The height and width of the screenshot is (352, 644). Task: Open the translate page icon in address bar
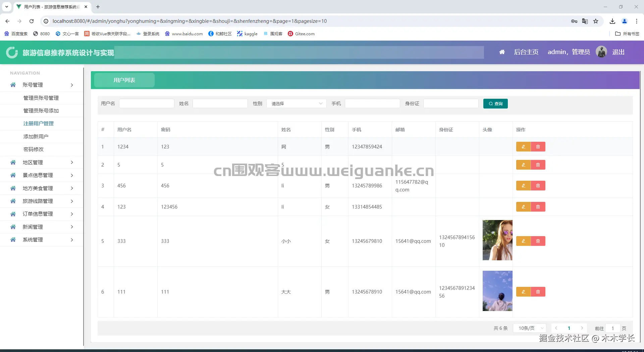pyautogui.click(x=585, y=21)
